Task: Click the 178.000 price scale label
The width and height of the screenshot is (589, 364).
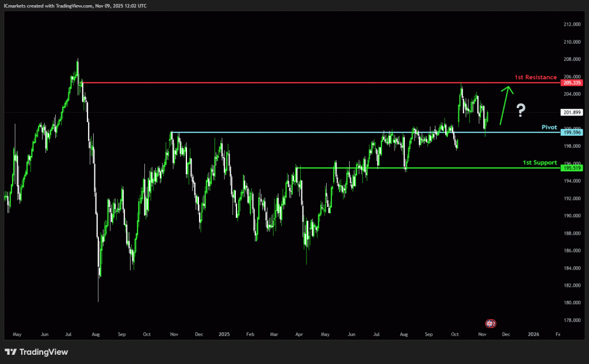Action: pyautogui.click(x=571, y=320)
